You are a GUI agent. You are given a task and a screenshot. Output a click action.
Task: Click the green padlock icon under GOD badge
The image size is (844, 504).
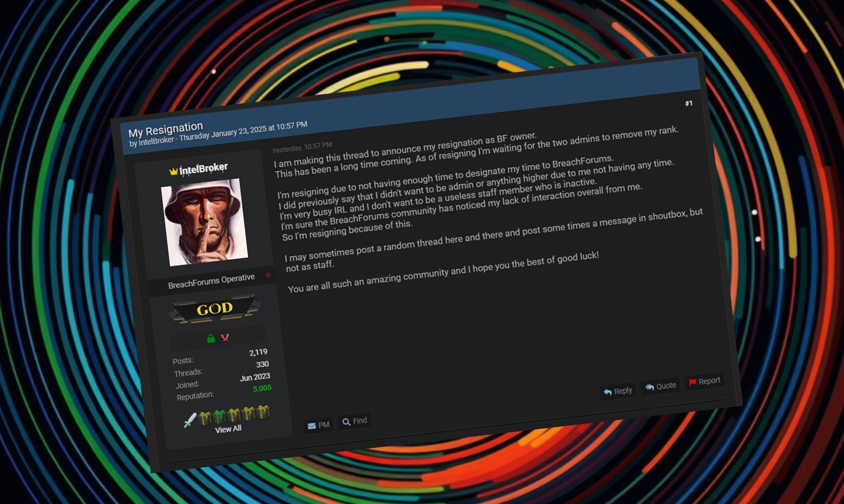211,338
